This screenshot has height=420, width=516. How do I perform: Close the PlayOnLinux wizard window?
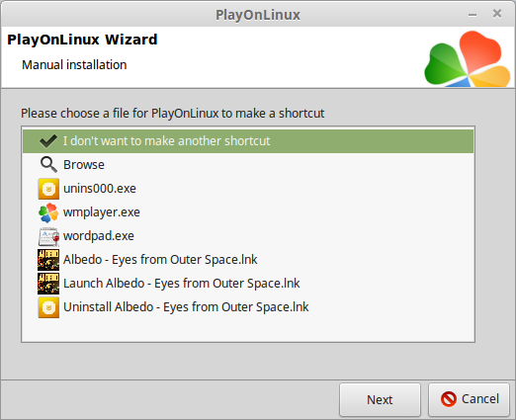coord(497,14)
